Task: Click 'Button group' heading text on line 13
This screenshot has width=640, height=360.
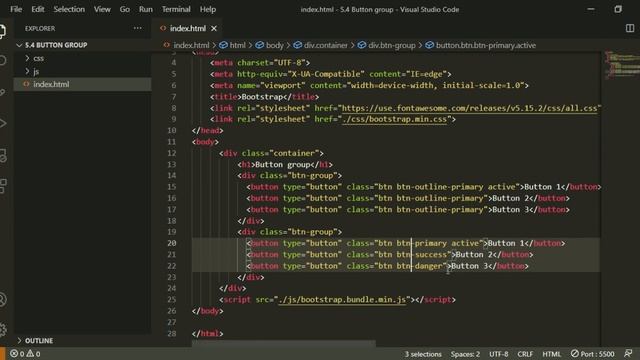Action: pyautogui.click(x=282, y=164)
